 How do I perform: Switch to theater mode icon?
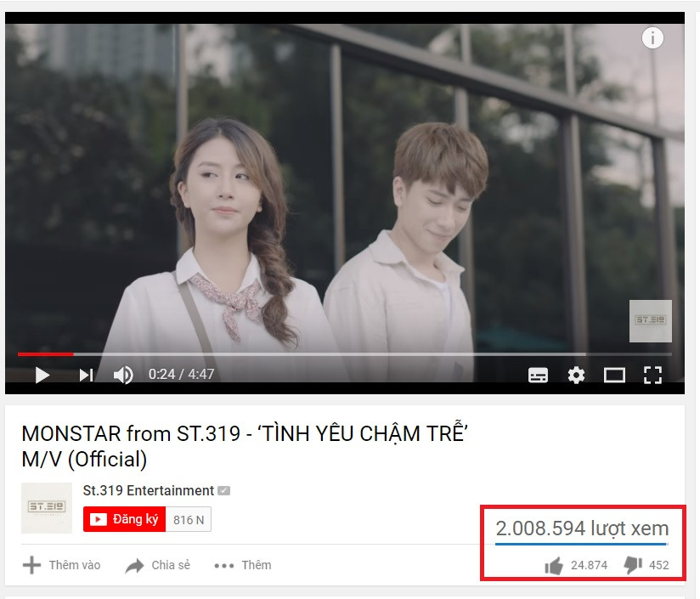614,376
